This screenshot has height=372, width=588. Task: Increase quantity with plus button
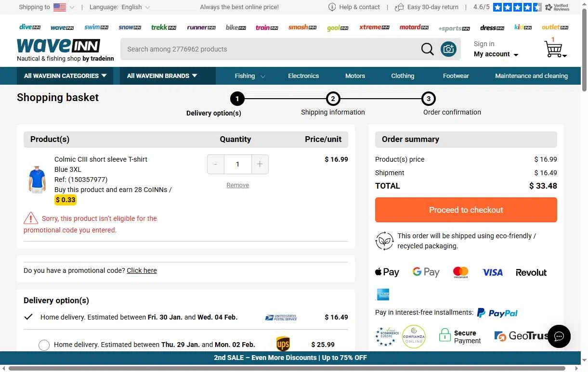coord(260,164)
